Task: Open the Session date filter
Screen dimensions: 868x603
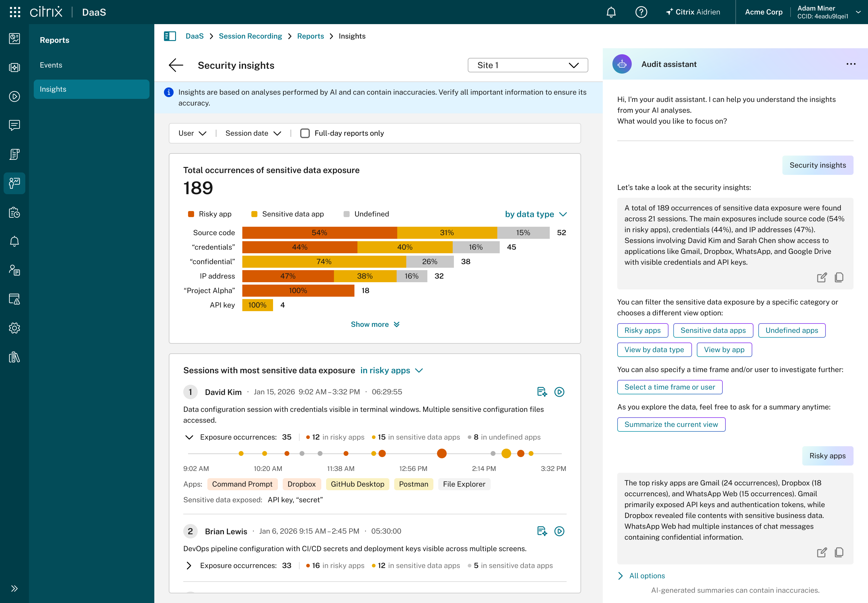Action: click(253, 133)
